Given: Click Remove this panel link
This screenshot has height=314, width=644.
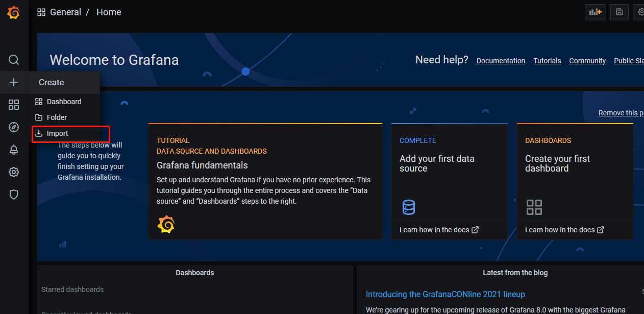Looking at the screenshot, I should tap(621, 113).
